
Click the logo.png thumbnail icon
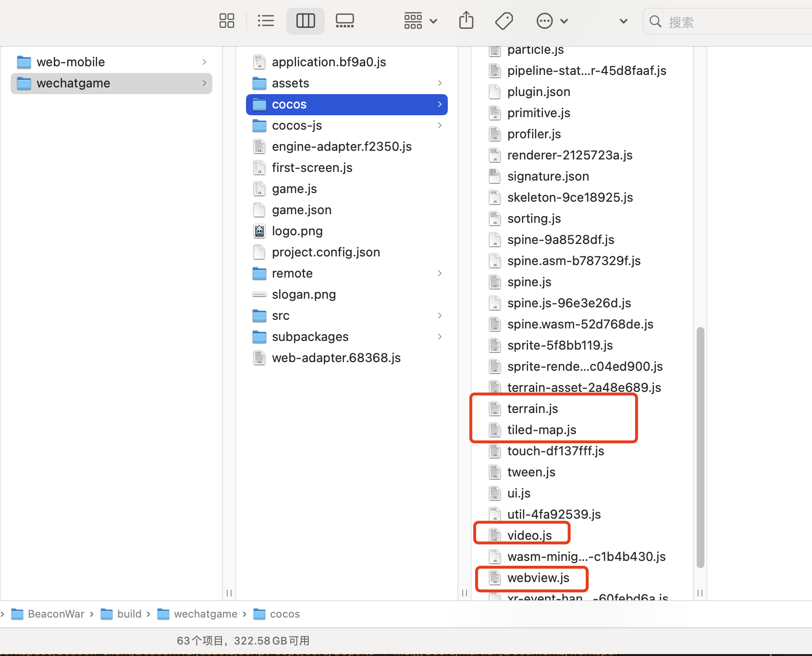point(259,231)
